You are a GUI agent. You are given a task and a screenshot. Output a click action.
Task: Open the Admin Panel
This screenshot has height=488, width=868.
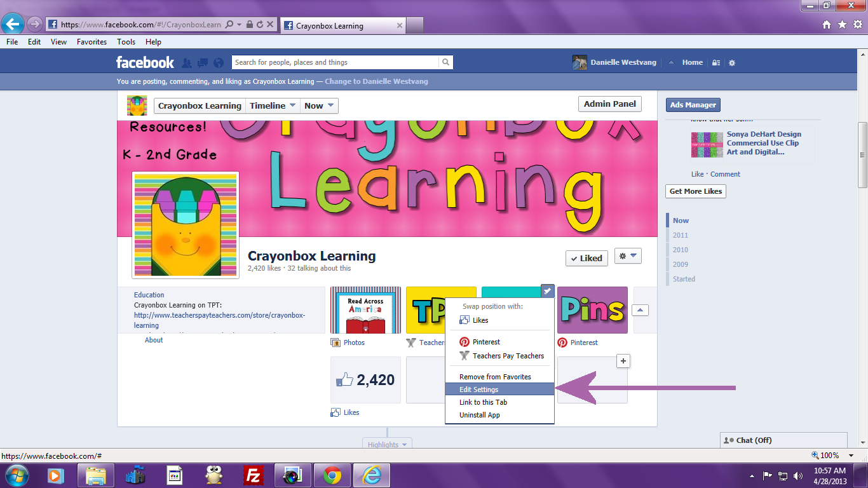pos(609,103)
